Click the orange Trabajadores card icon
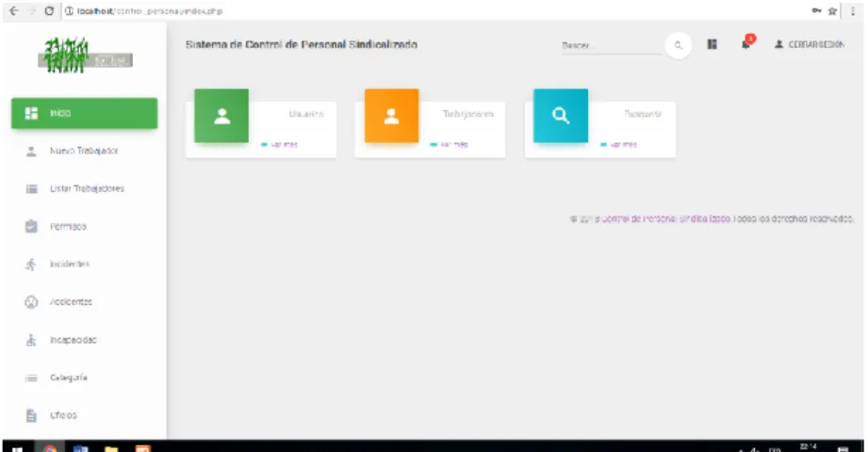Screen dimensions: 868x452 click(x=391, y=116)
